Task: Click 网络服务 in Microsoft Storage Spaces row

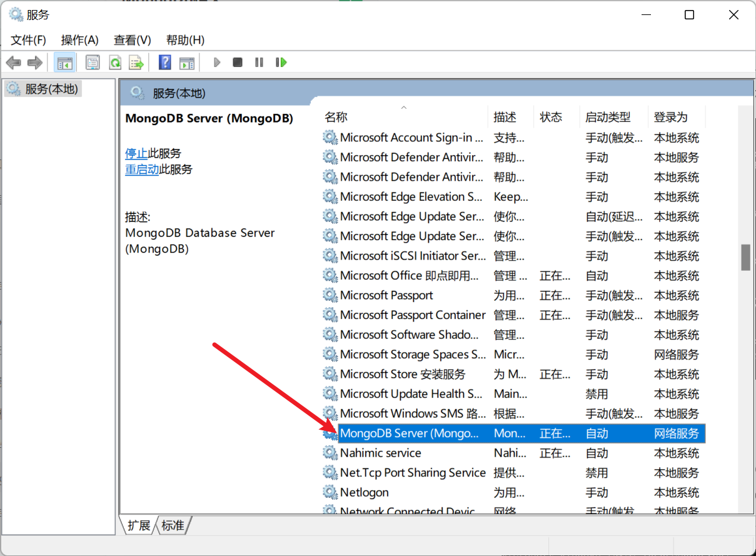Action: tap(677, 355)
